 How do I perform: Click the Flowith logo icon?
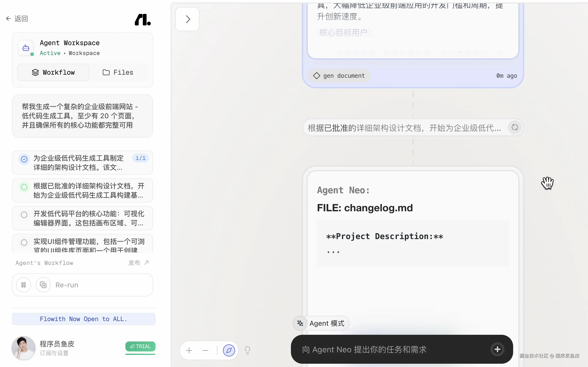click(143, 20)
